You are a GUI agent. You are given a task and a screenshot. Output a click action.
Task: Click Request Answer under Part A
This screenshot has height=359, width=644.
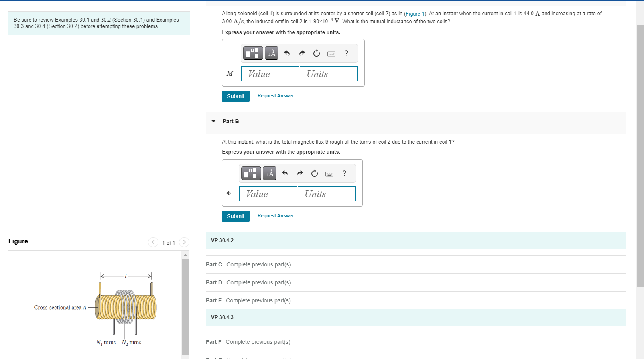click(275, 96)
